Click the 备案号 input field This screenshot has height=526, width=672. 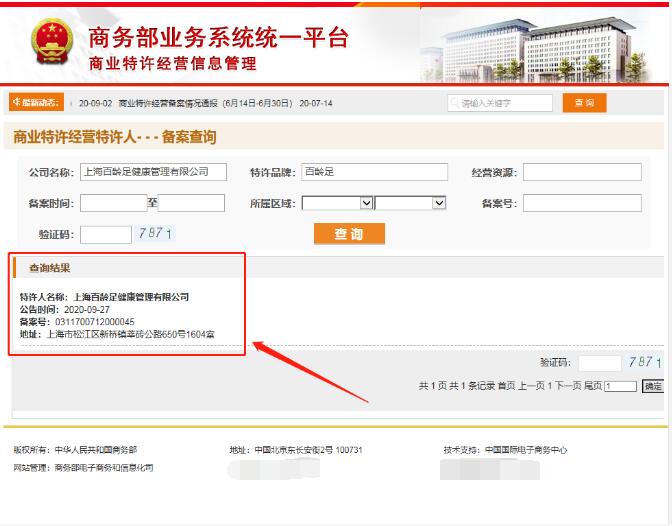pyautogui.click(x=582, y=203)
